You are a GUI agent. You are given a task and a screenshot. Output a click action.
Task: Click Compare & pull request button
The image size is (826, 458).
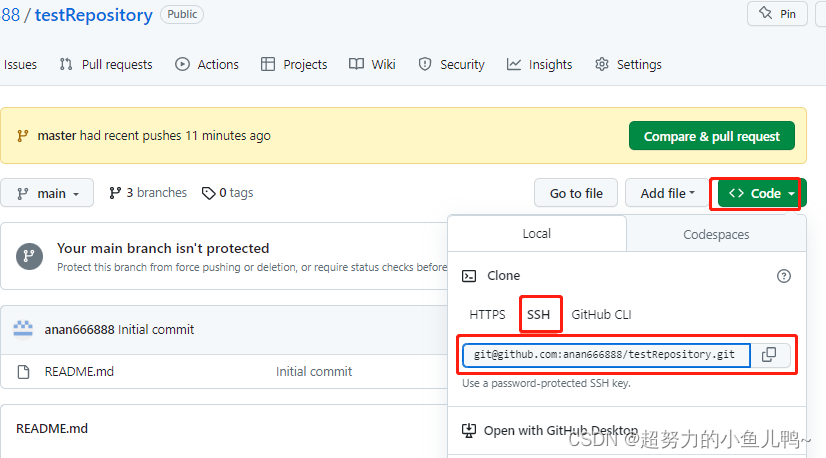(x=712, y=136)
